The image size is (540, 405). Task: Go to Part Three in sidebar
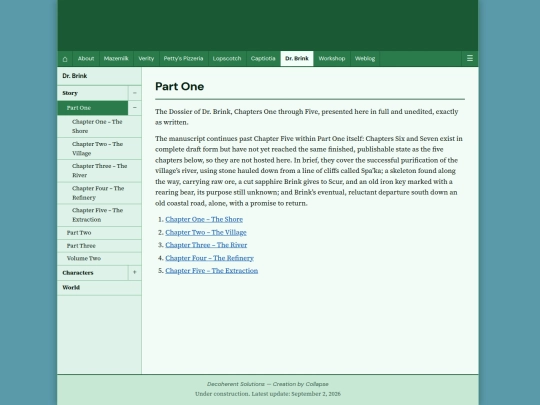(99, 246)
